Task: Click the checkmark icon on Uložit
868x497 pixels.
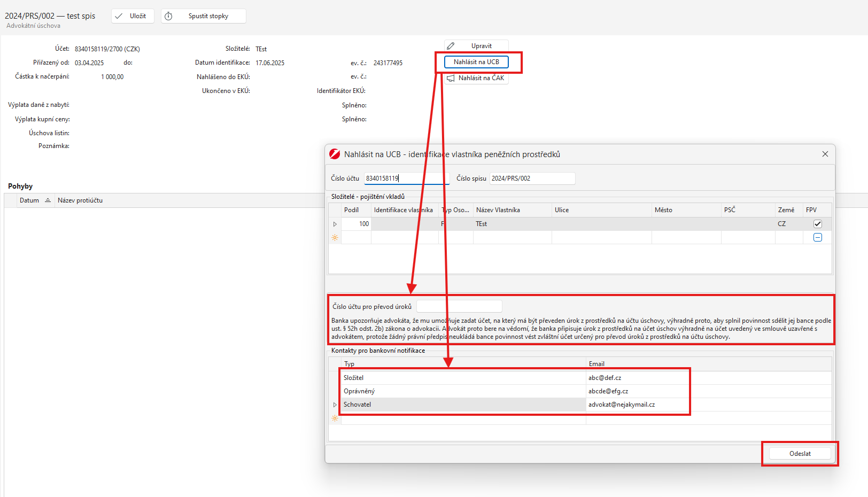Action: (119, 16)
